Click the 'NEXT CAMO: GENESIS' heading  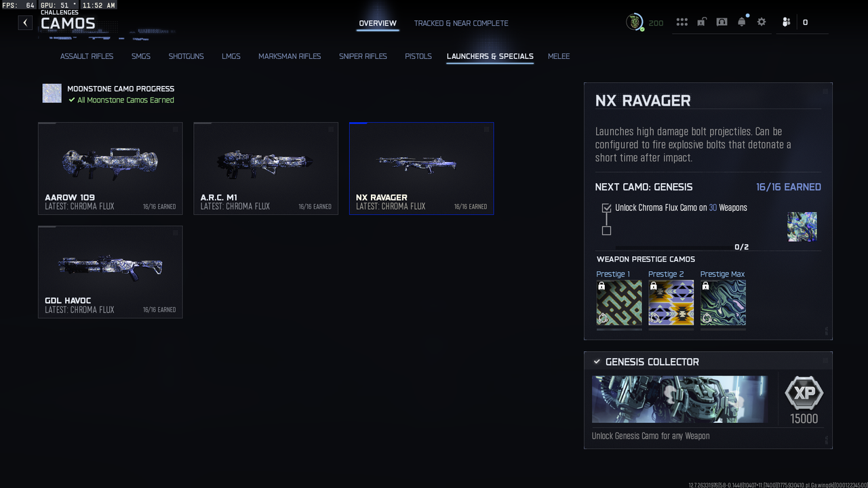(644, 187)
